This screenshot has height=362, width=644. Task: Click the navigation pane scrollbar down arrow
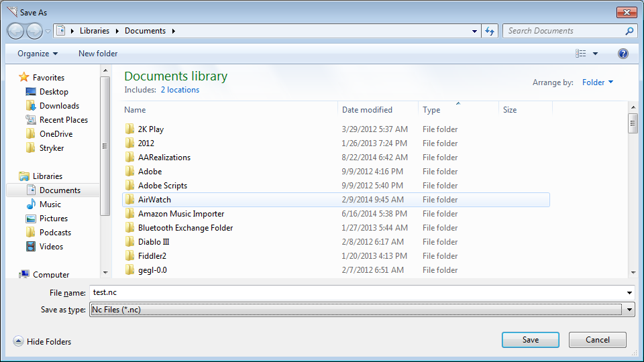(105, 273)
